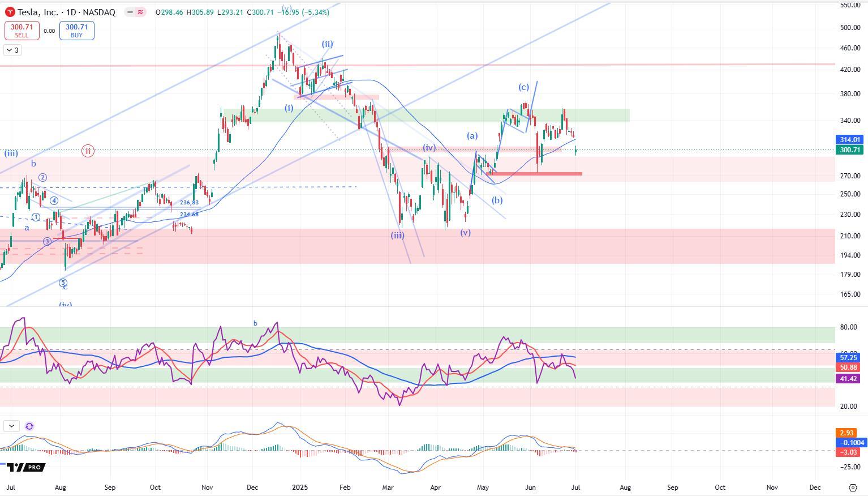Click the green 300.71 last price label
Screen dimensions: 868x496
pyautogui.click(x=849, y=150)
